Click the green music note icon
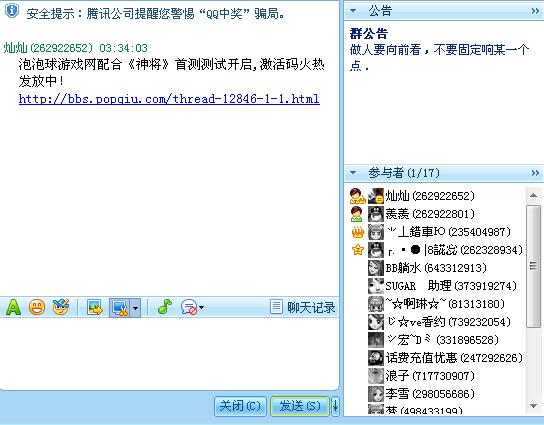Screen dimensions: 544x425 (164, 307)
